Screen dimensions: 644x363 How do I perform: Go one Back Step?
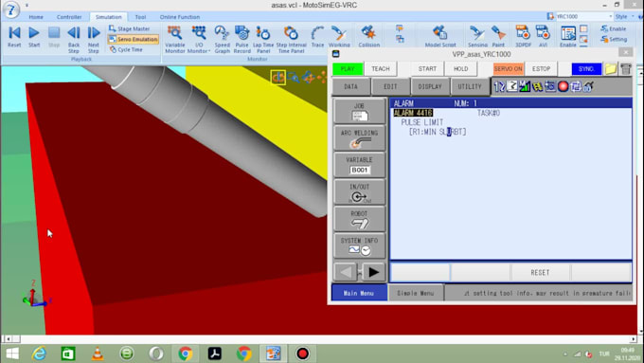pos(74,40)
